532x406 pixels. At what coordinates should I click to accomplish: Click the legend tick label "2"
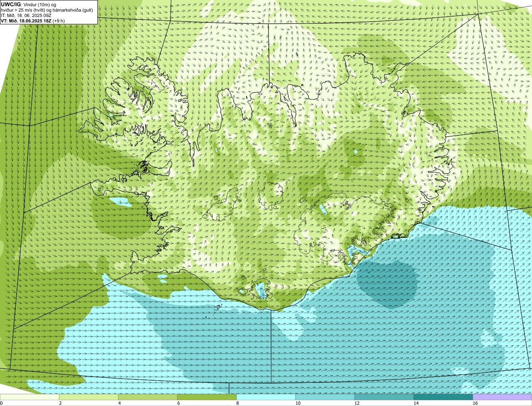coord(60,403)
